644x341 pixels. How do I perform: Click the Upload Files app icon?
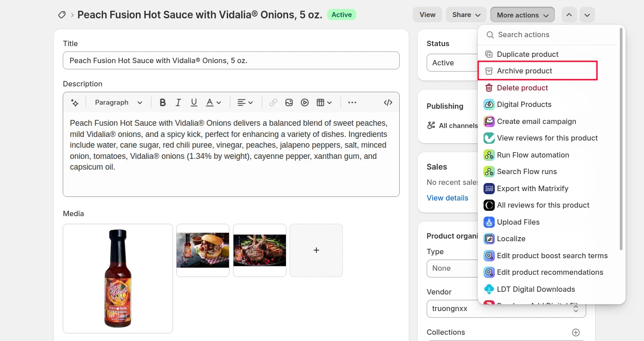[x=489, y=222]
